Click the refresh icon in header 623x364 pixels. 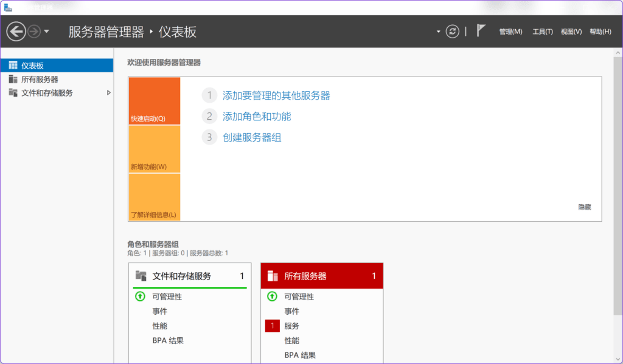(x=452, y=32)
